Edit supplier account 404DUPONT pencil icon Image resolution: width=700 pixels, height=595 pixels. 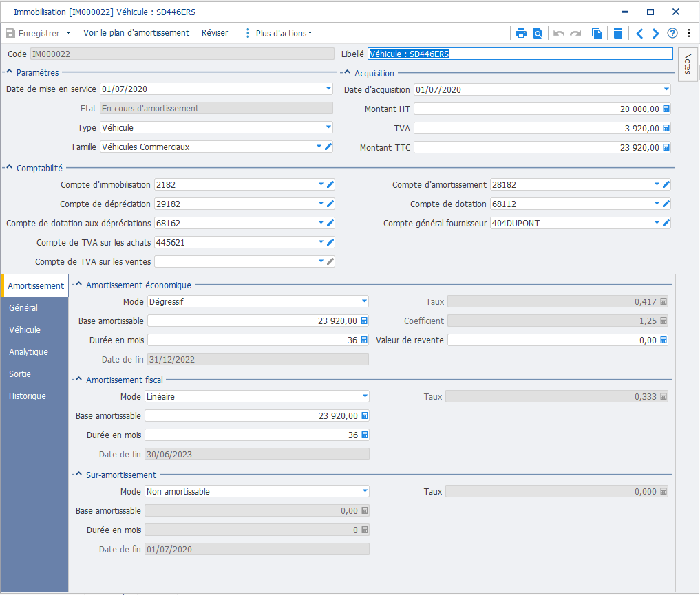tap(666, 223)
